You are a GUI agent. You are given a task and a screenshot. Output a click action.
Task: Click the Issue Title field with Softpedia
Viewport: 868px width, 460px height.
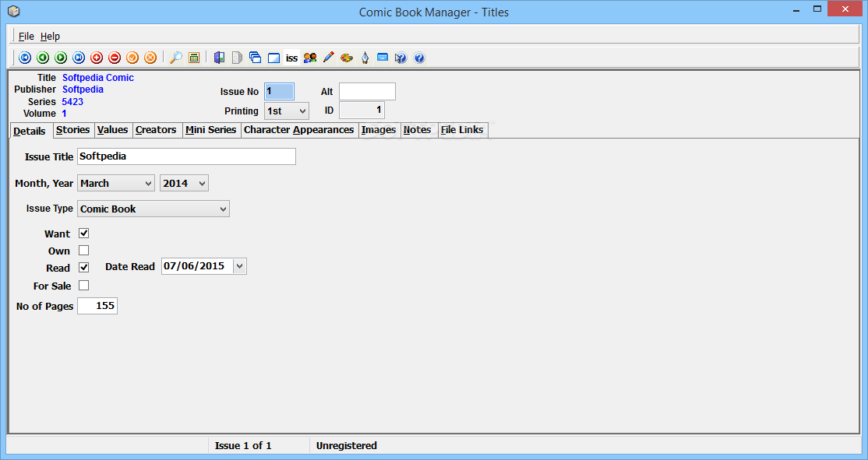tap(186, 156)
